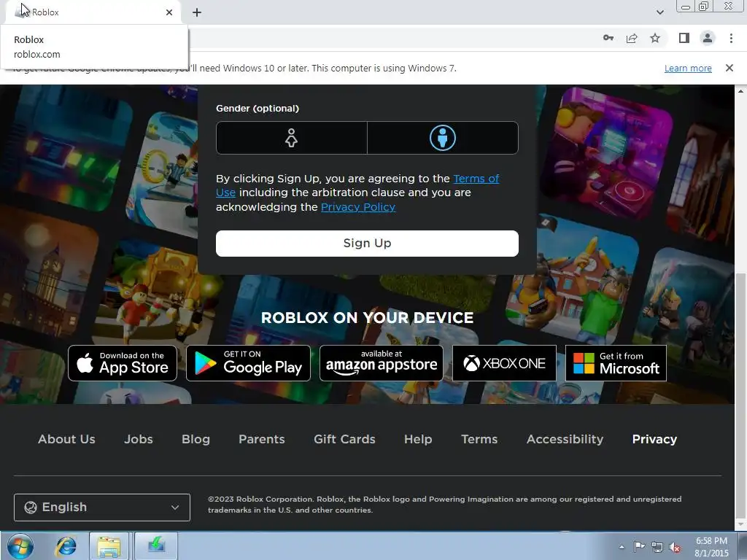Go to Gift Cards footer link

click(x=344, y=439)
